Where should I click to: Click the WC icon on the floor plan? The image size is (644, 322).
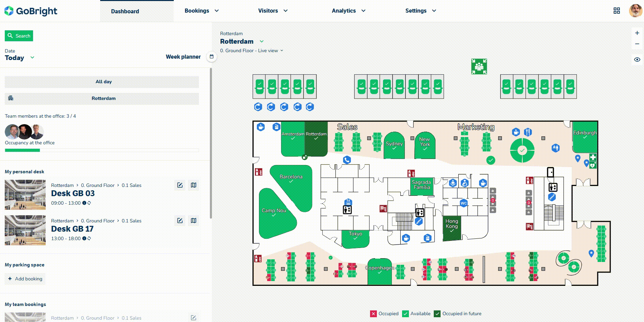tap(463, 203)
